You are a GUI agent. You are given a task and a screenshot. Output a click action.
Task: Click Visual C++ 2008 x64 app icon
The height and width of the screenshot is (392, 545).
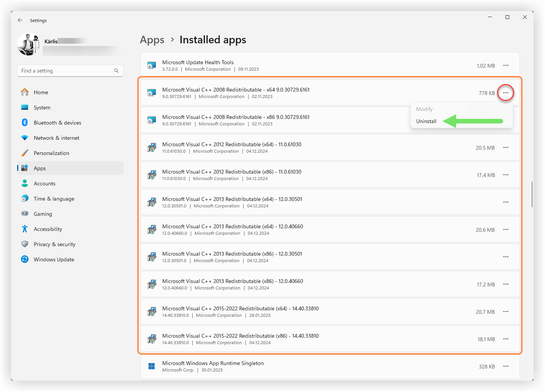coord(152,93)
